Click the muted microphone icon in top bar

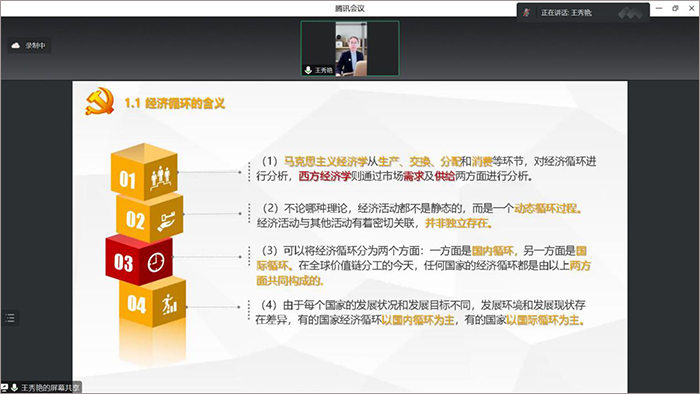(x=527, y=12)
